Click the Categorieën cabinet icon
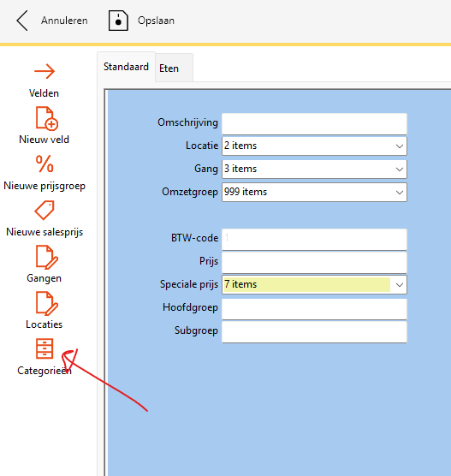 pos(45,348)
